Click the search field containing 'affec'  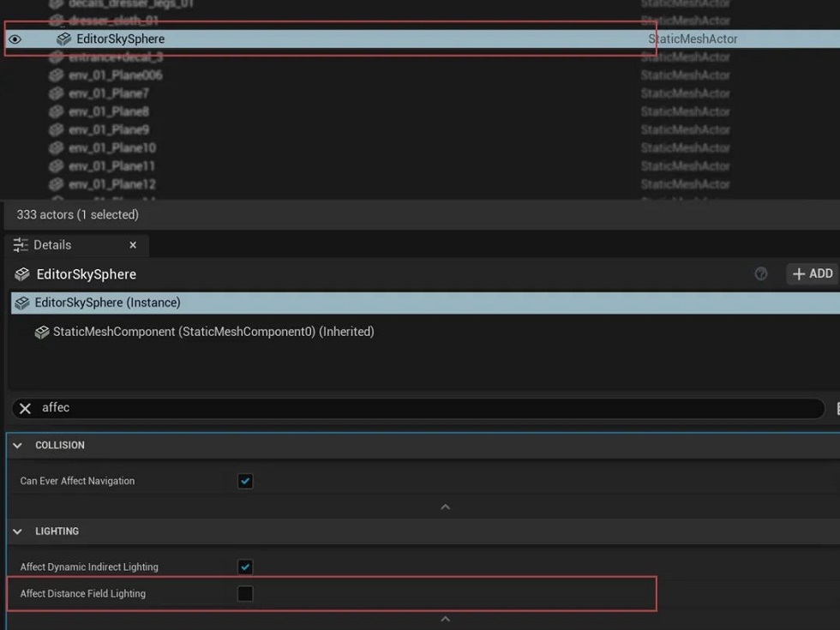click(x=429, y=408)
